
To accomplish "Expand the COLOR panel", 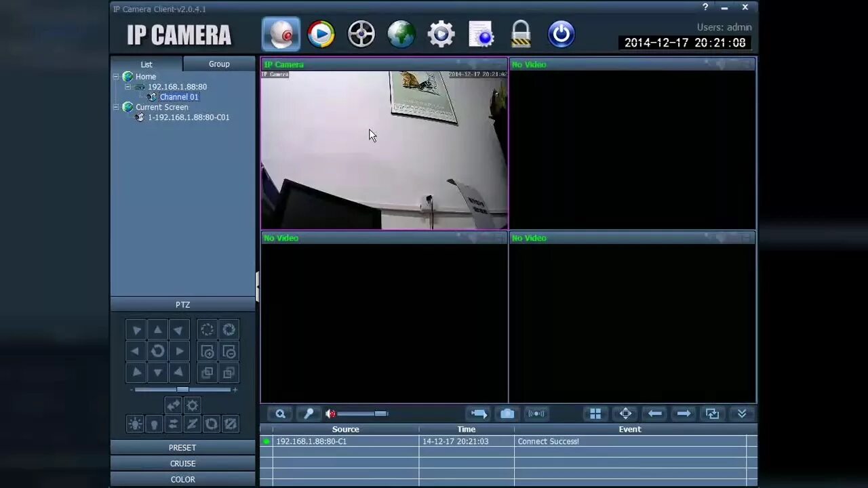I will (183, 479).
